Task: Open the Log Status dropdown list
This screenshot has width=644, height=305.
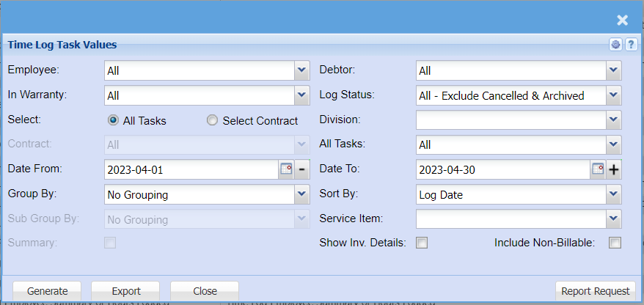Action: (x=613, y=95)
